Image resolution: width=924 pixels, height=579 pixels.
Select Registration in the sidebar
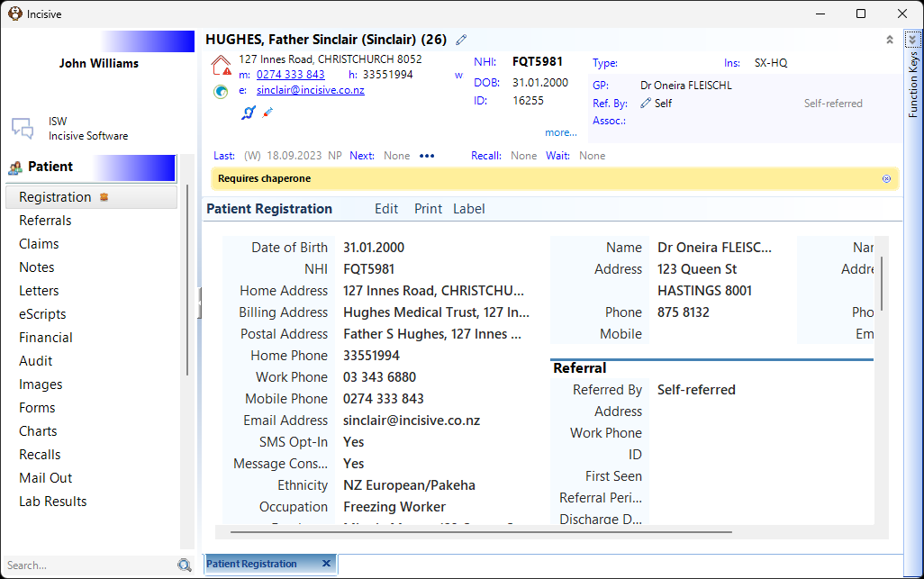[x=91, y=196]
